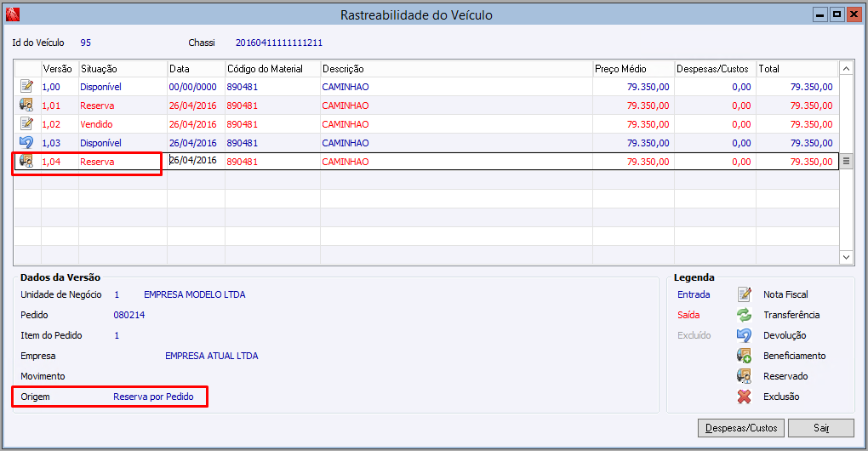Click the Id do Veículo value 95
Screen dimensions: 868x451
pyautogui.click(x=85, y=43)
